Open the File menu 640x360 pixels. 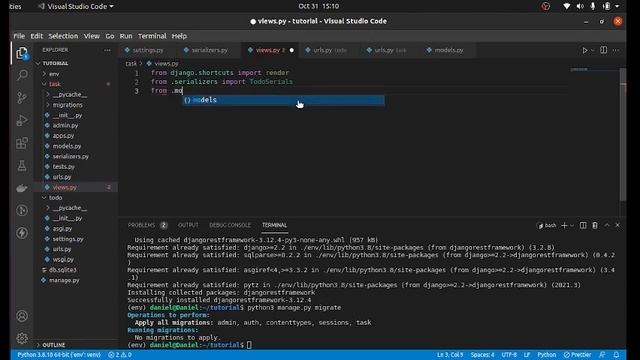[x=19, y=36]
